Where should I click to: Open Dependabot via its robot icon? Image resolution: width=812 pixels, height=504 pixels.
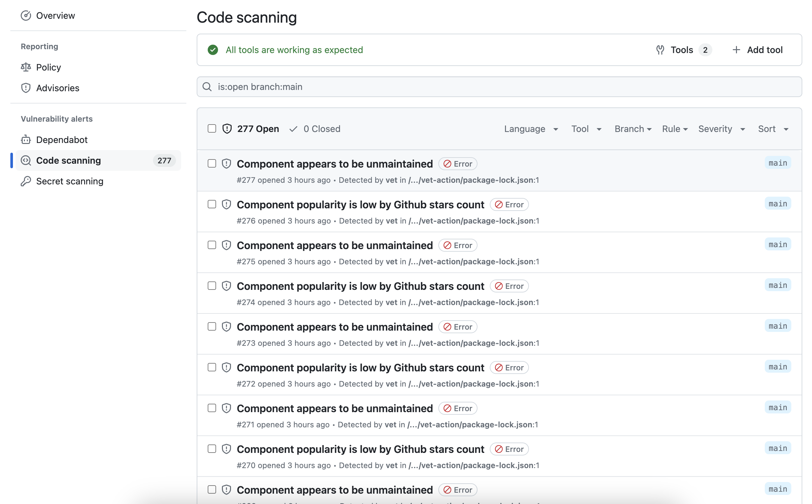point(26,140)
